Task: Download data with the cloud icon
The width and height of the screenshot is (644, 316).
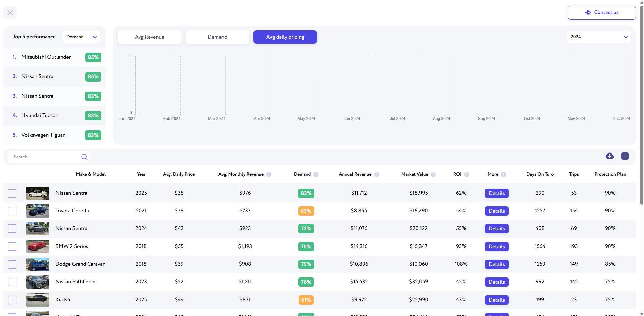Action: (x=610, y=156)
